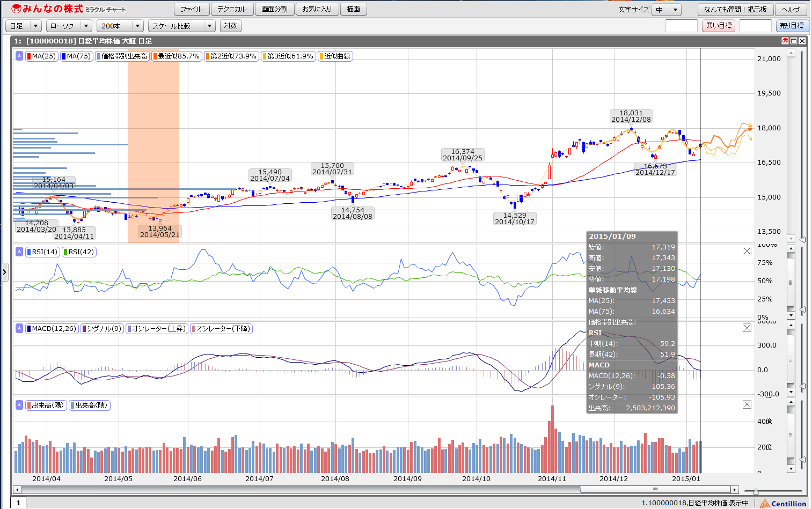Open the ローソク chart type dropdown
The width and height of the screenshot is (812, 509).
coord(69,26)
